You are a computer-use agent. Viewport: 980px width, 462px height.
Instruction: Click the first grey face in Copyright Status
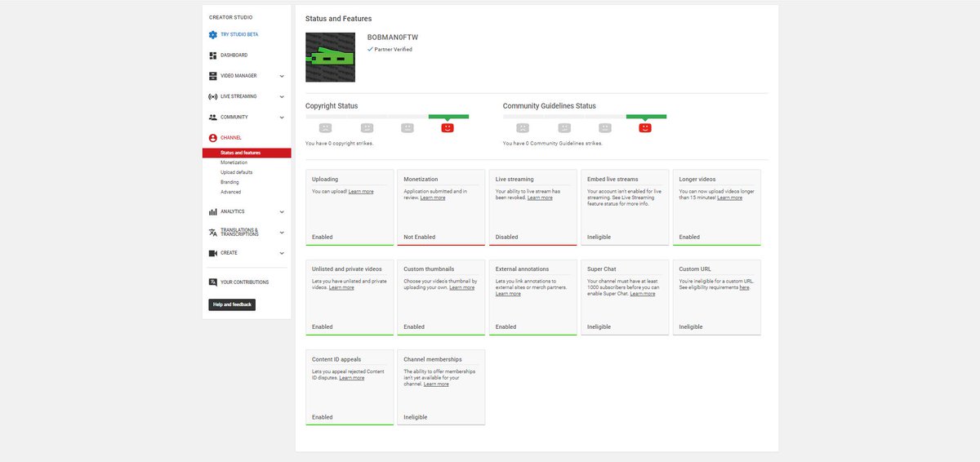click(325, 128)
